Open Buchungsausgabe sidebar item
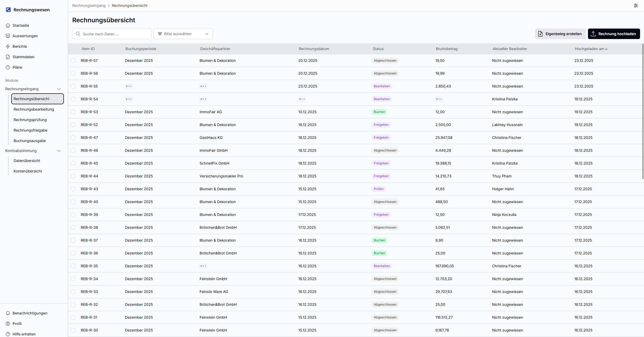 tap(30, 141)
